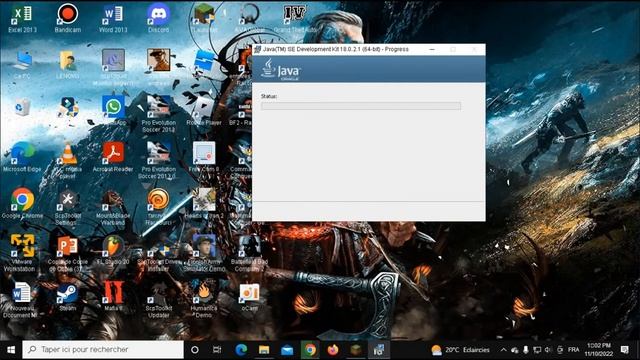Launch Discord from the desktop
This screenshot has width=640, height=360.
coord(158,18)
